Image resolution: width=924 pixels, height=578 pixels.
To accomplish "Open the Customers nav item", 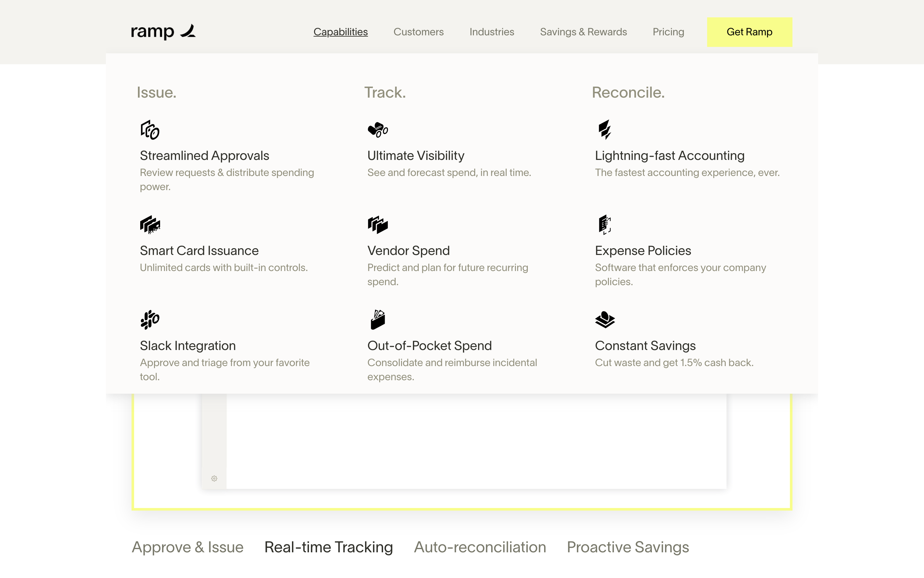I will click(418, 32).
